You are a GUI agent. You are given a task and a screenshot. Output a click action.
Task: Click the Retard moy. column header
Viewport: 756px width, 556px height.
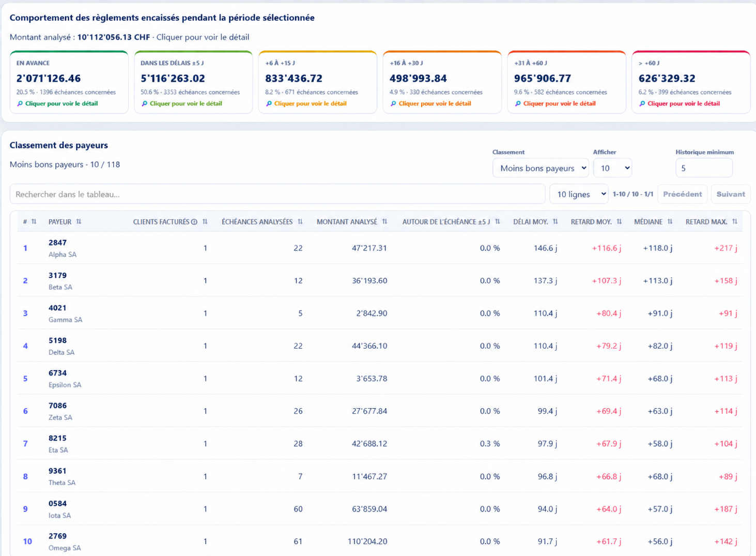coord(591,222)
